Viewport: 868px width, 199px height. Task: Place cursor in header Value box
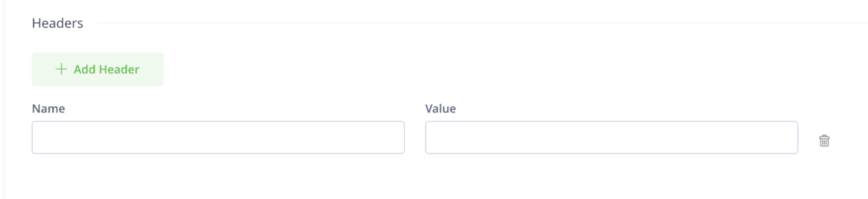point(611,137)
